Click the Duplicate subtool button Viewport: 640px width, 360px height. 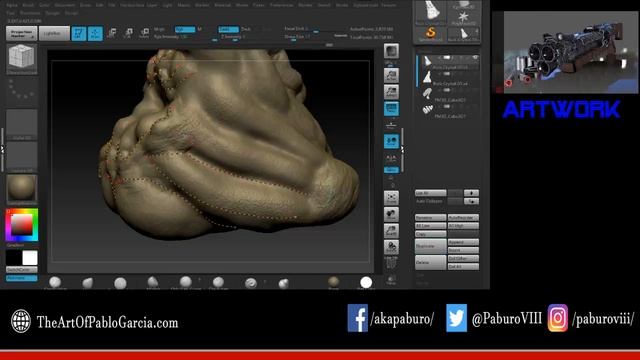431,246
